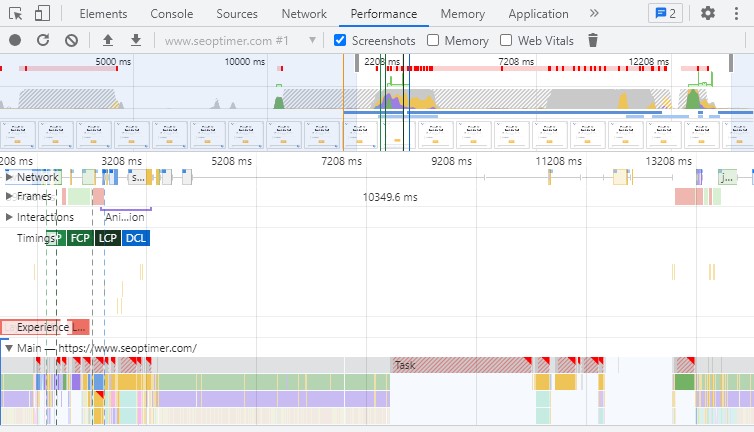This screenshot has width=754, height=432.
Task: Click the inspect element selector icon
Action: [15, 14]
